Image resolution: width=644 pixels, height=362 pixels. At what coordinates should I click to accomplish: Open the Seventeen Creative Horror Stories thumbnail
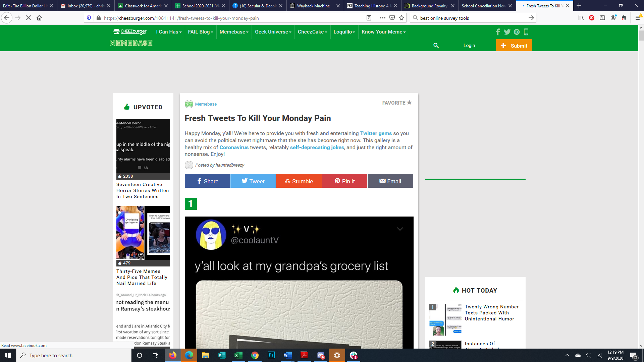[x=143, y=149]
